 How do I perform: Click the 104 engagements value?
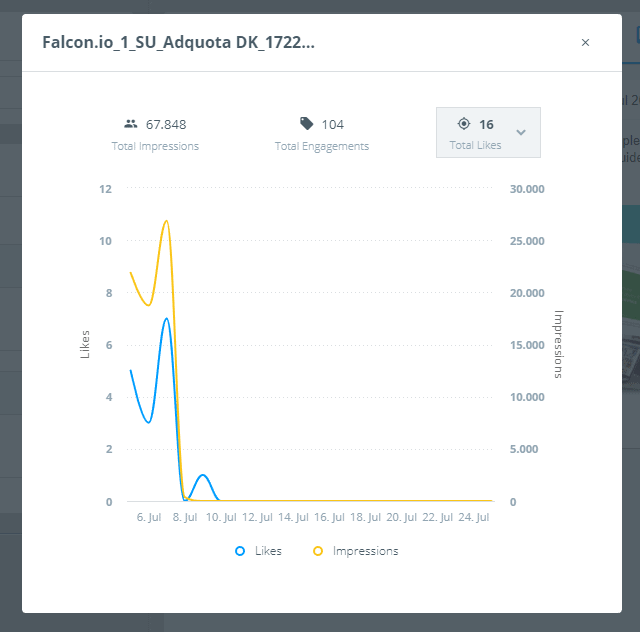(x=333, y=125)
